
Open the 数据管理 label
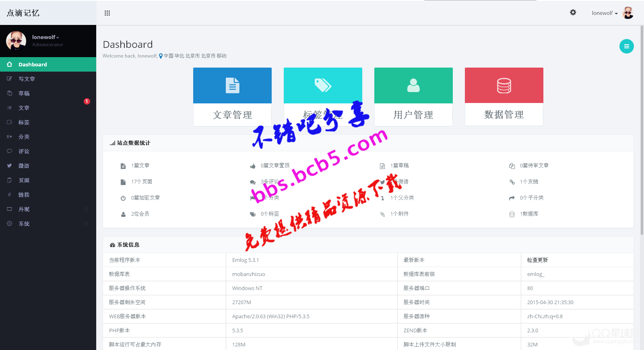(x=504, y=115)
